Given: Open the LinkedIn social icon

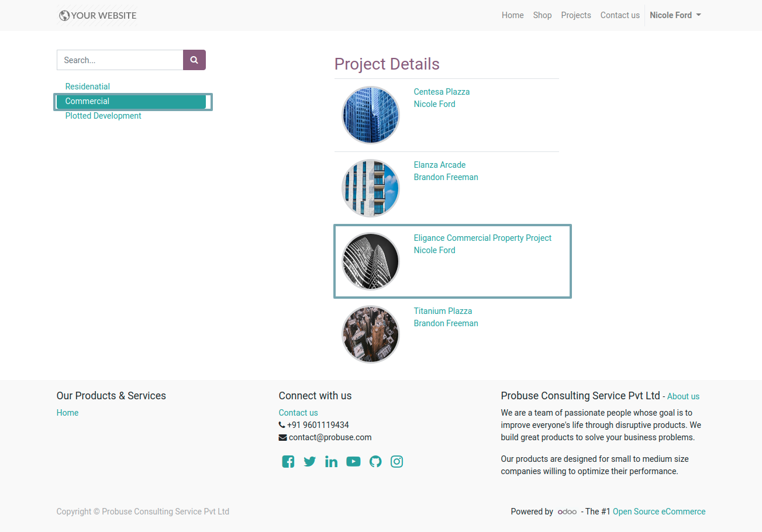Looking at the screenshot, I should pyautogui.click(x=332, y=462).
